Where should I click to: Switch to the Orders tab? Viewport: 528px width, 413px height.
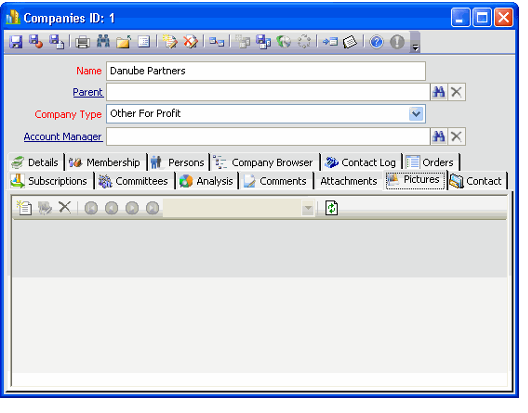point(431,162)
